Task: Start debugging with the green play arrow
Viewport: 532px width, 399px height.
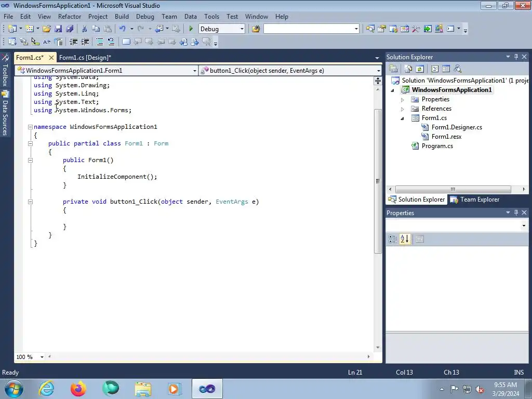Action: pos(191,29)
